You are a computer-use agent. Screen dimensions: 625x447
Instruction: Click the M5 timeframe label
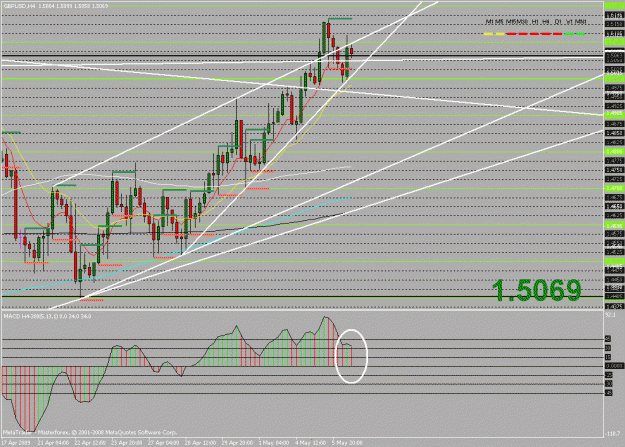tap(499, 22)
